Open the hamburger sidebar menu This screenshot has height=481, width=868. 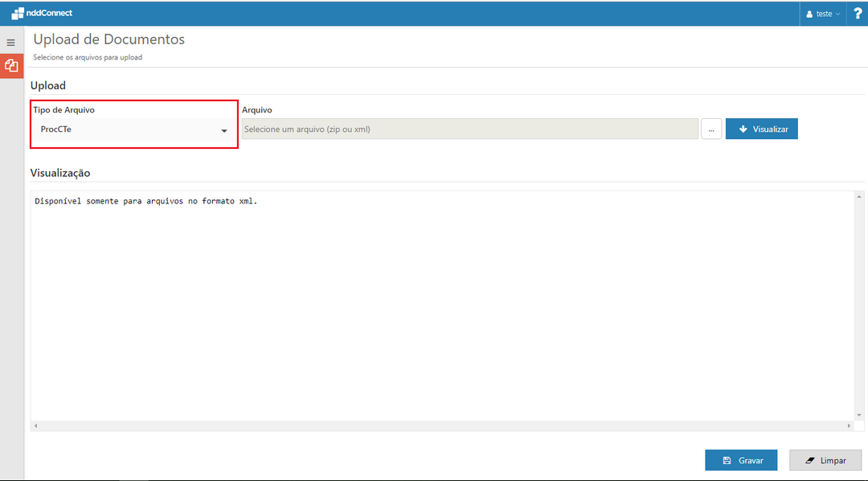(x=11, y=43)
